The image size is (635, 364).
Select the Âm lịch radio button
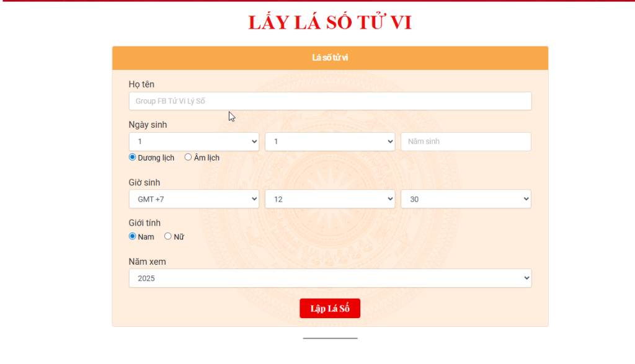189,158
